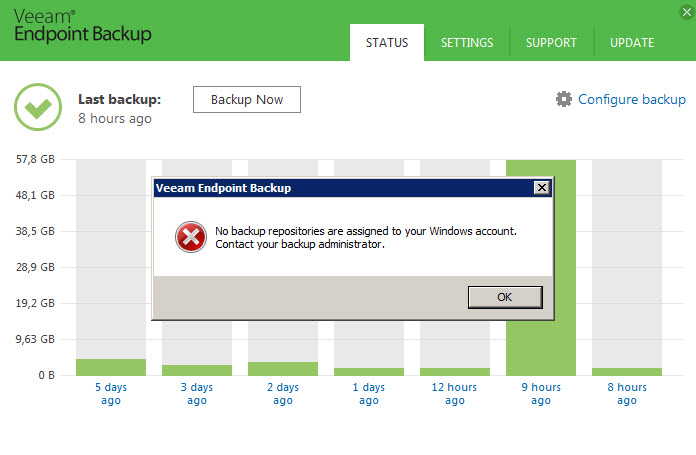Image resolution: width=696 pixels, height=455 pixels.
Task: Click the Last backup label
Action: tap(119, 99)
